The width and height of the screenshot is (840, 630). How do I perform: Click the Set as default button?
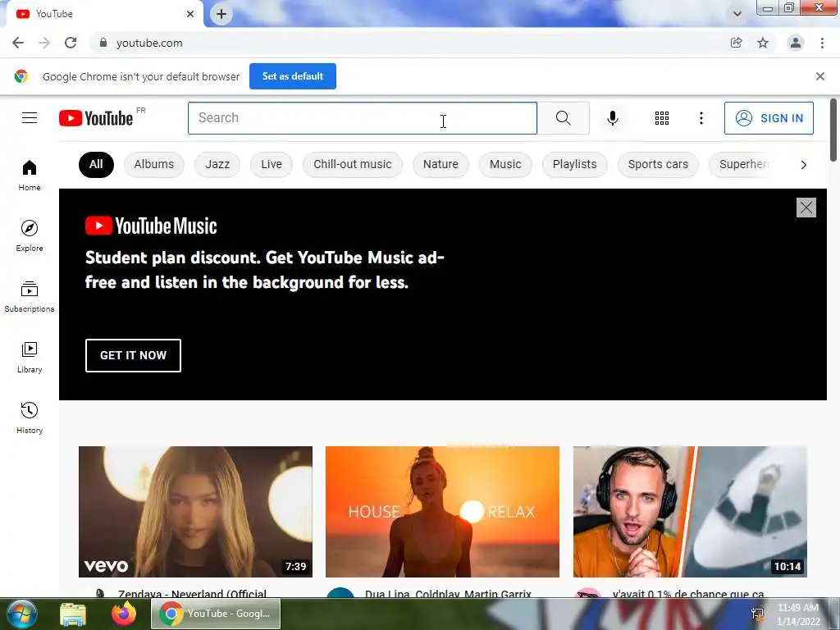[x=293, y=76]
